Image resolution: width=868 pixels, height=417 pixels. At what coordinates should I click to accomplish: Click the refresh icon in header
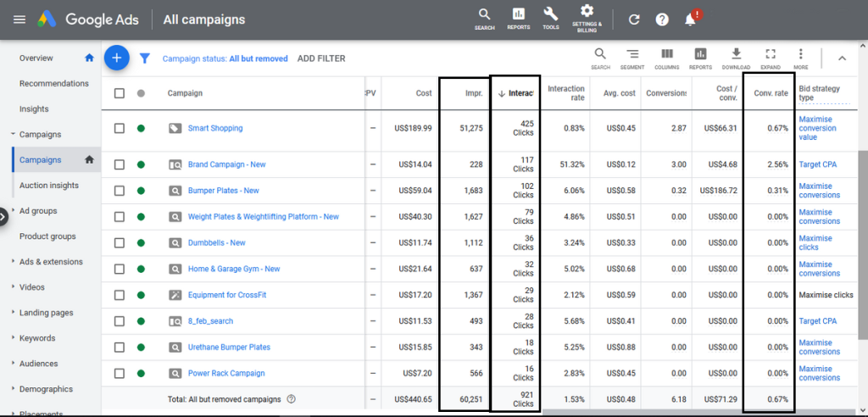pos(634,19)
